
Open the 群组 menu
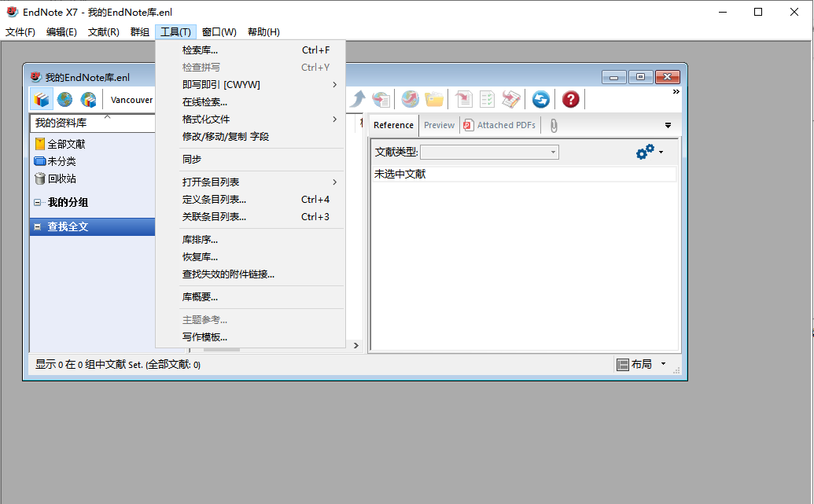140,32
